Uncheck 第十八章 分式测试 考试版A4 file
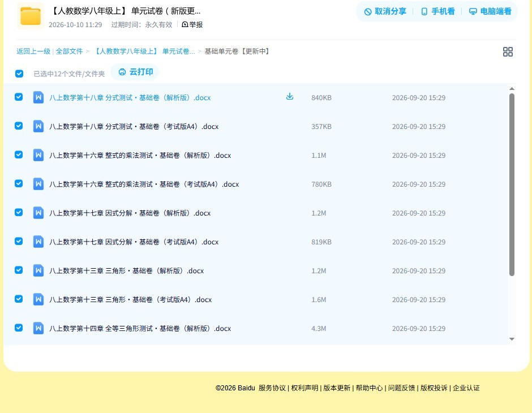Image resolution: width=532 pixels, height=413 pixels. point(19,126)
